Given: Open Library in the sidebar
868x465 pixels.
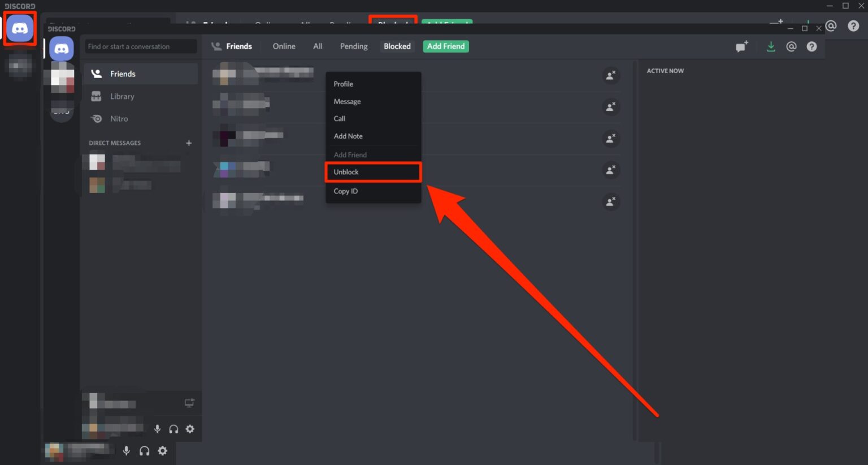Looking at the screenshot, I should [x=122, y=97].
